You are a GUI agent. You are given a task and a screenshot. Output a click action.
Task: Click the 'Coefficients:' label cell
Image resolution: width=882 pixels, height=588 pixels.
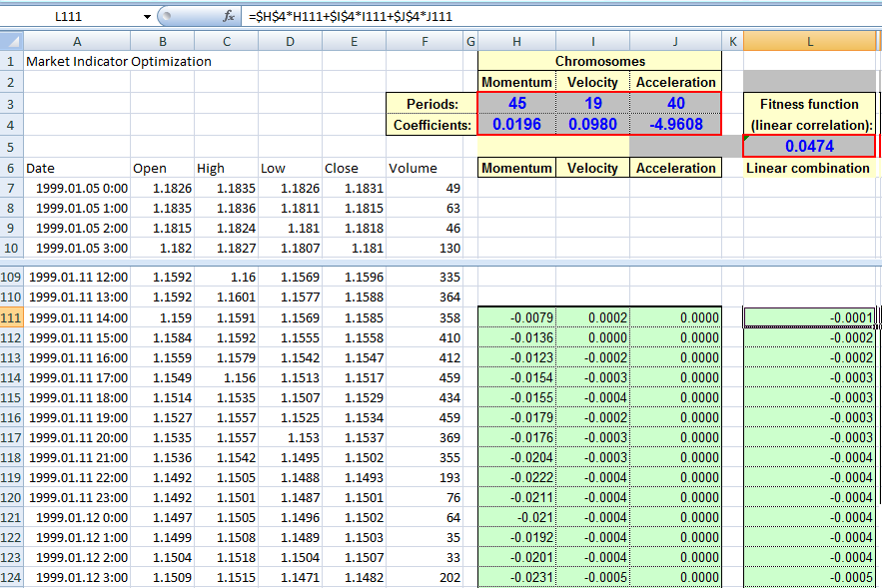click(x=432, y=125)
